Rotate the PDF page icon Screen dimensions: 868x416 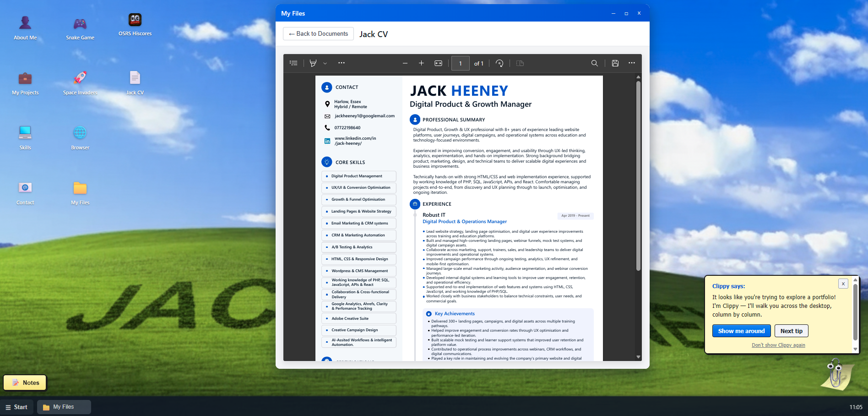(x=499, y=63)
